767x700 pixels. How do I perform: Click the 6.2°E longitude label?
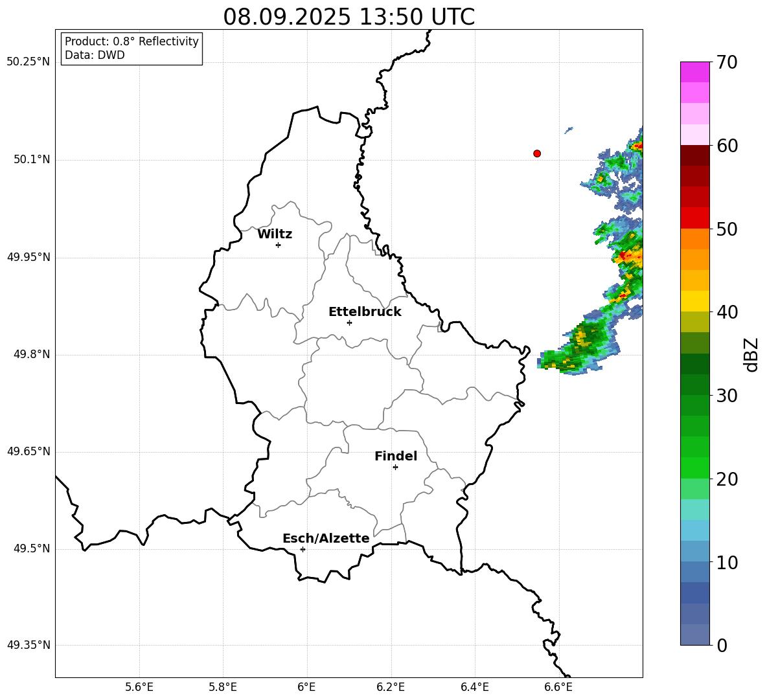click(x=391, y=687)
